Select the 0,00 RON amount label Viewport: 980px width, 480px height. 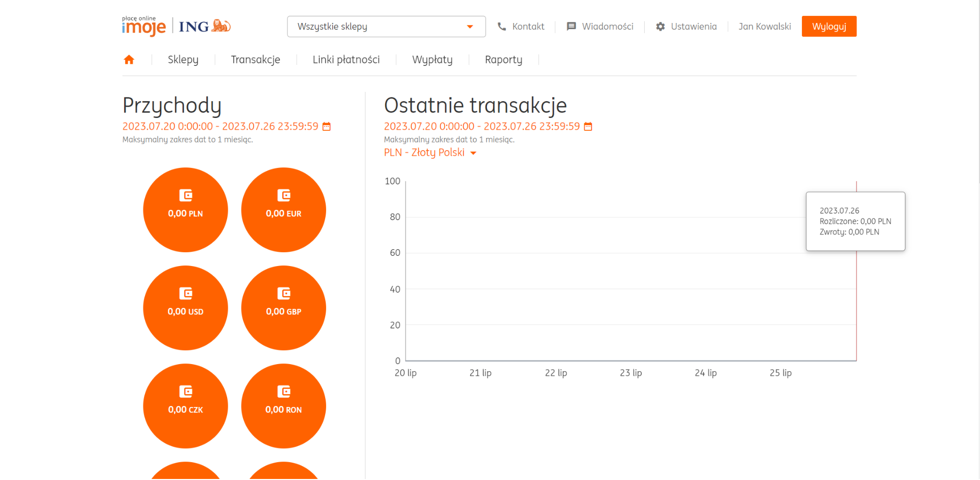[x=284, y=410]
